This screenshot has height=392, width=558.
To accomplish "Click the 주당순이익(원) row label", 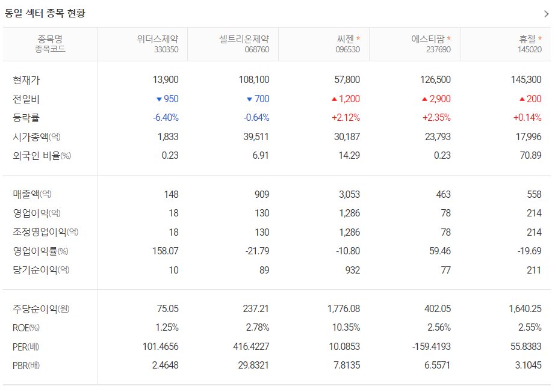I will 42,309.
